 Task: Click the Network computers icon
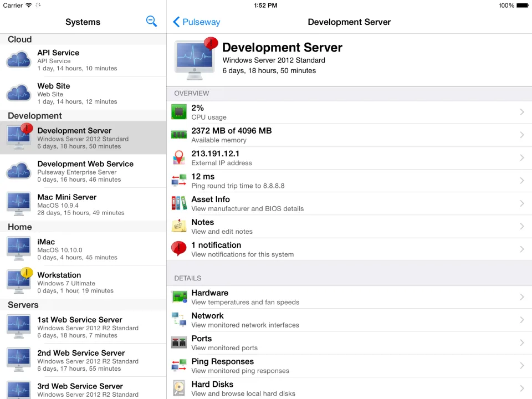[x=179, y=320]
